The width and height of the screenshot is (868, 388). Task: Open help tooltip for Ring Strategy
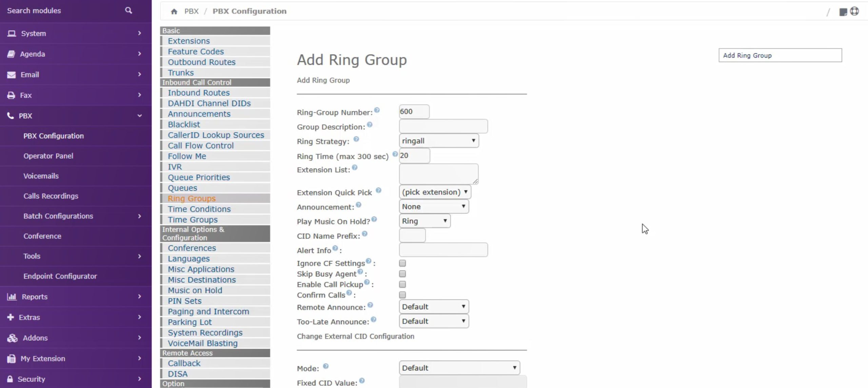(356, 139)
